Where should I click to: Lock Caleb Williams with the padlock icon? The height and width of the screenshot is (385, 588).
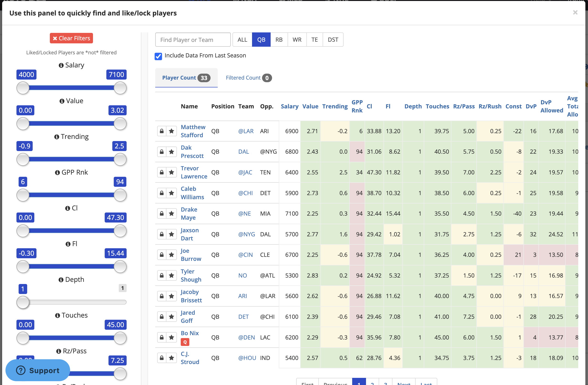162,193
